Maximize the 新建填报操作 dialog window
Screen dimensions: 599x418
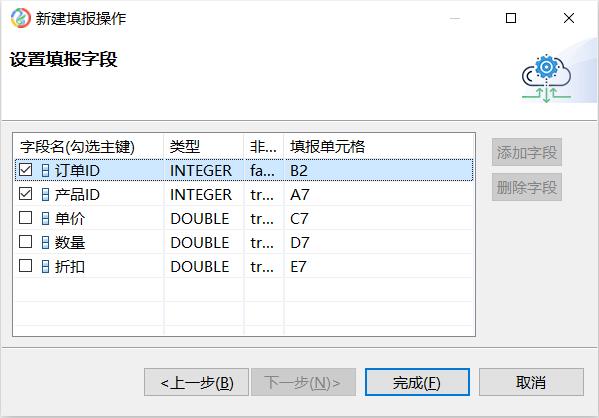(x=511, y=18)
